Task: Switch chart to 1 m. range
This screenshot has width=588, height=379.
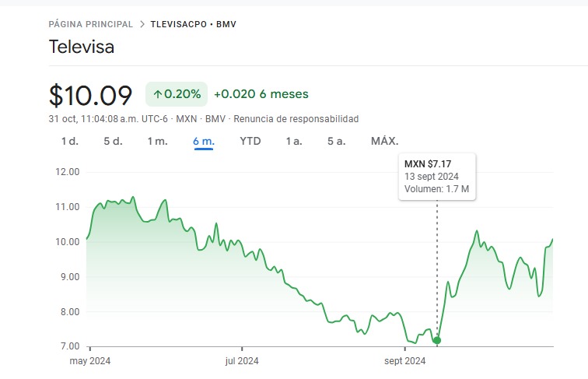Action: coord(157,142)
